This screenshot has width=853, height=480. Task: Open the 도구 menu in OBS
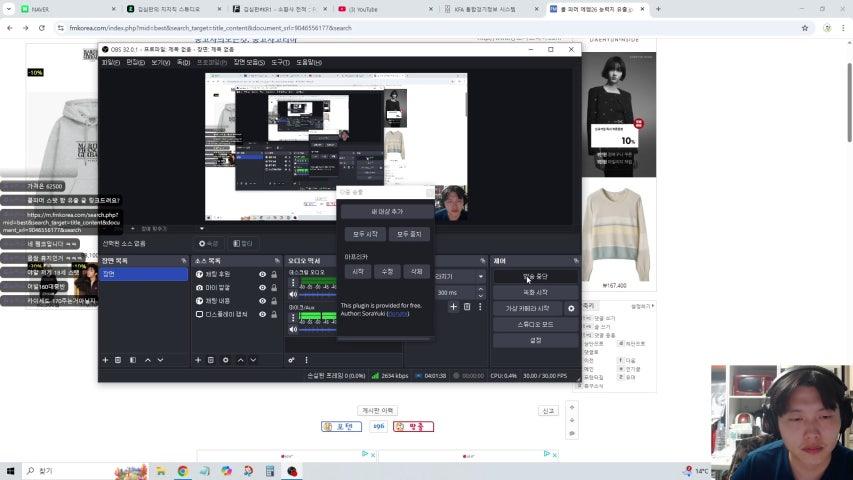pyautogui.click(x=280, y=62)
